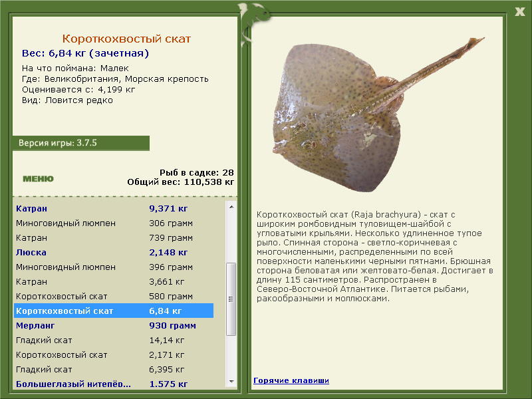Open the Горячие клавиши link
Image resolution: width=532 pixels, height=399 pixels.
pyautogui.click(x=291, y=380)
